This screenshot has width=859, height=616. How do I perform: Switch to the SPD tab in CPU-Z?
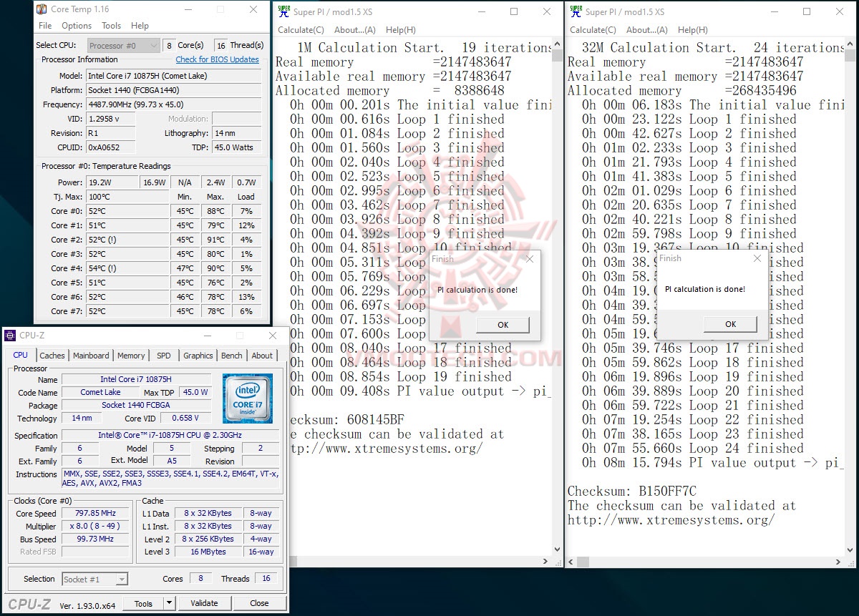[164, 356]
